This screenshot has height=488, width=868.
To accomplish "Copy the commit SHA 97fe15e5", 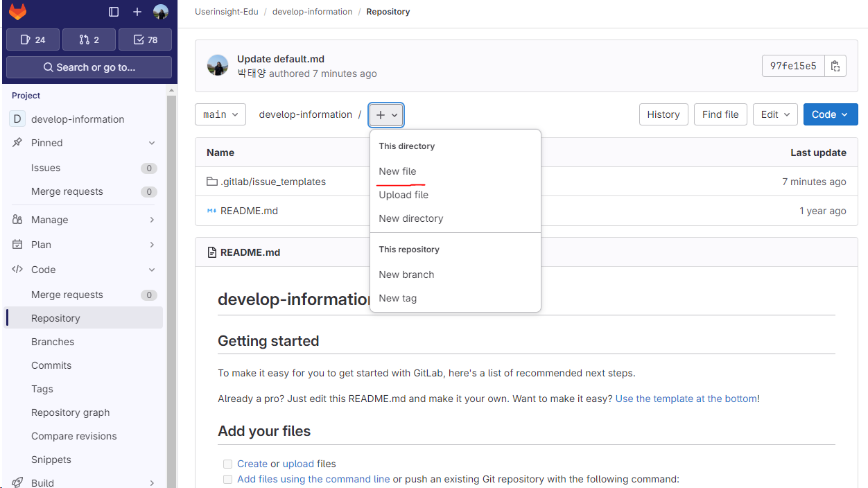I will [x=835, y=65].
